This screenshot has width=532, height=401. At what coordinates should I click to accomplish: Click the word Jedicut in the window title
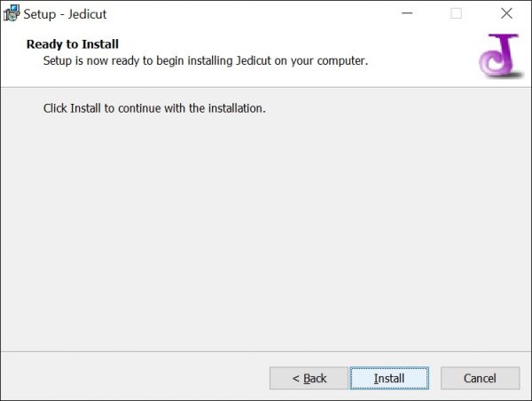point(87,14)
